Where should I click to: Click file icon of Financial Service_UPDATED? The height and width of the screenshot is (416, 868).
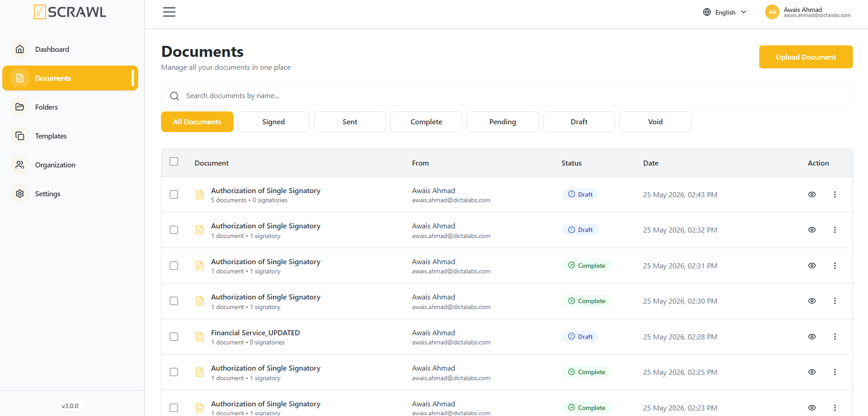click(x=200, y=337)
